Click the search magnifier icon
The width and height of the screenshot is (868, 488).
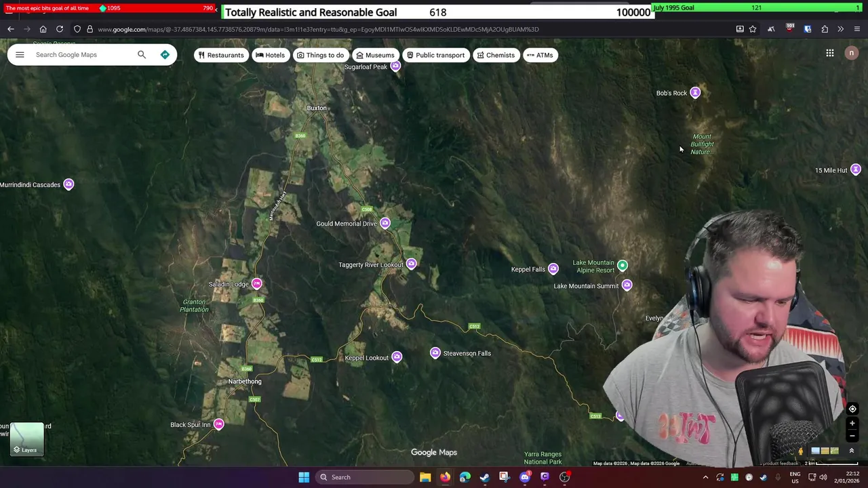coord(142,55)
